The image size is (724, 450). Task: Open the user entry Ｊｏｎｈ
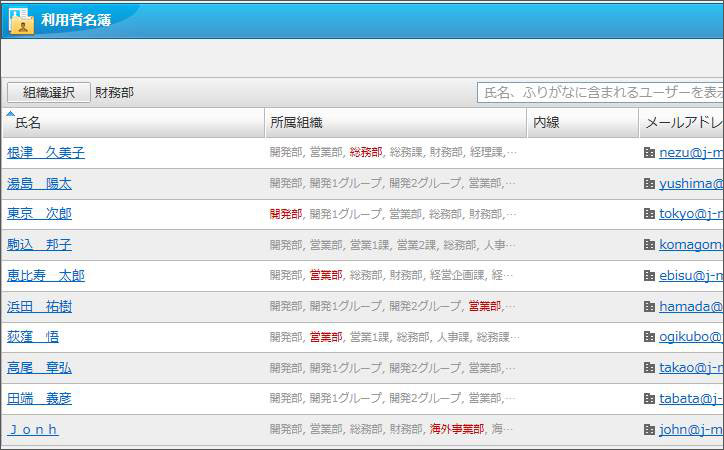33,430
